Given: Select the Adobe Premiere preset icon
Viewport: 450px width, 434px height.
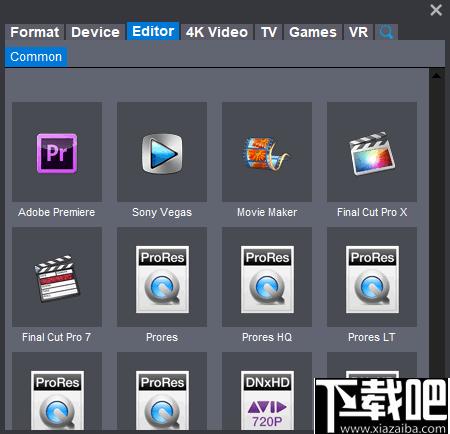Looking at the screenshot, I should click(x=57, y=153).
